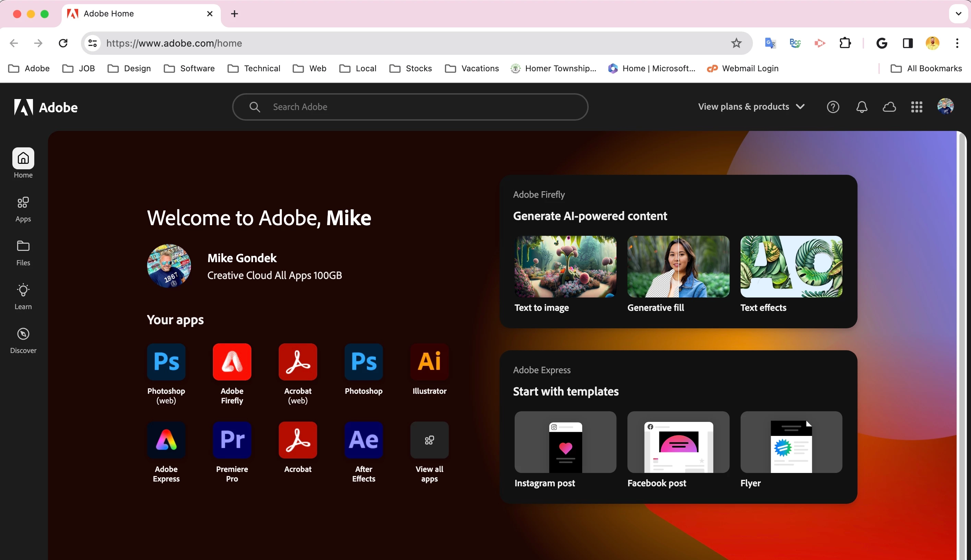Screen dimensions: 971x560
Task: Open the notifications bell icon
Action: tap(861, 107)
